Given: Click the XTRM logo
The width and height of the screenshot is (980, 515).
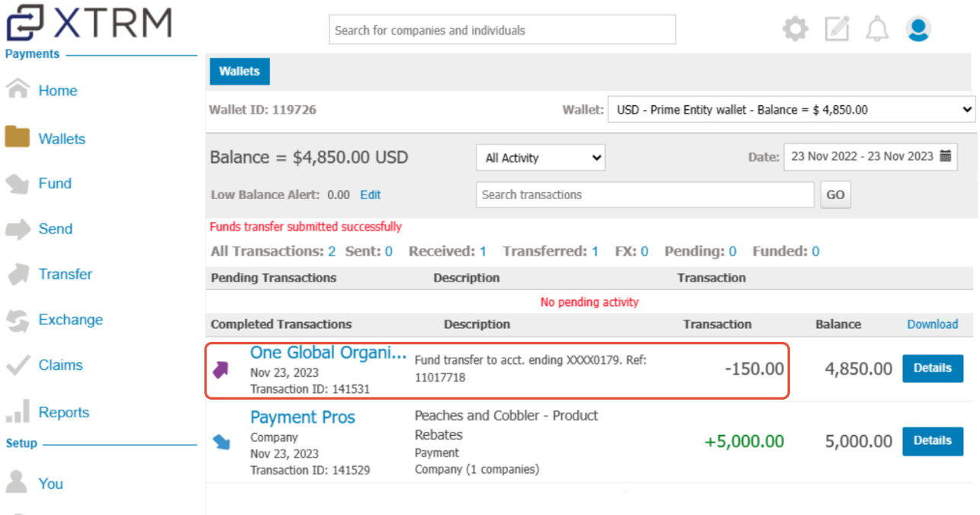Looking at the screenshot, I should click(x=90, y=23).
